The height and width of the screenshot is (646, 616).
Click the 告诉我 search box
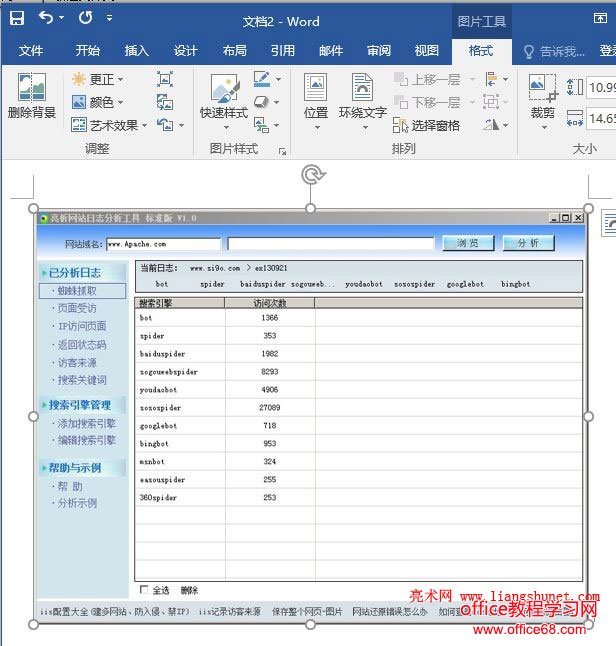pos(554,51)
